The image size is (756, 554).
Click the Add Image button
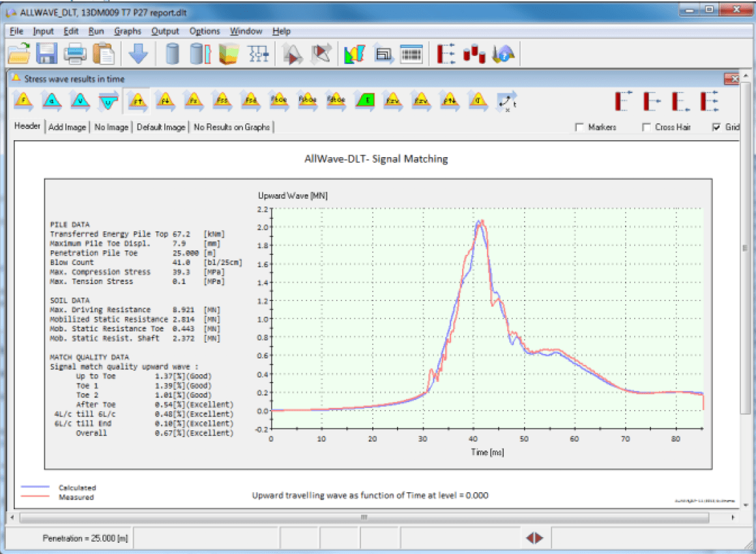(67, 127)
